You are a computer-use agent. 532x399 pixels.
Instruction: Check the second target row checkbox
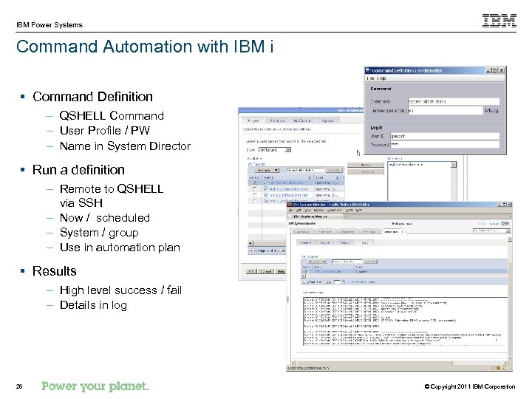coord(255,189)
